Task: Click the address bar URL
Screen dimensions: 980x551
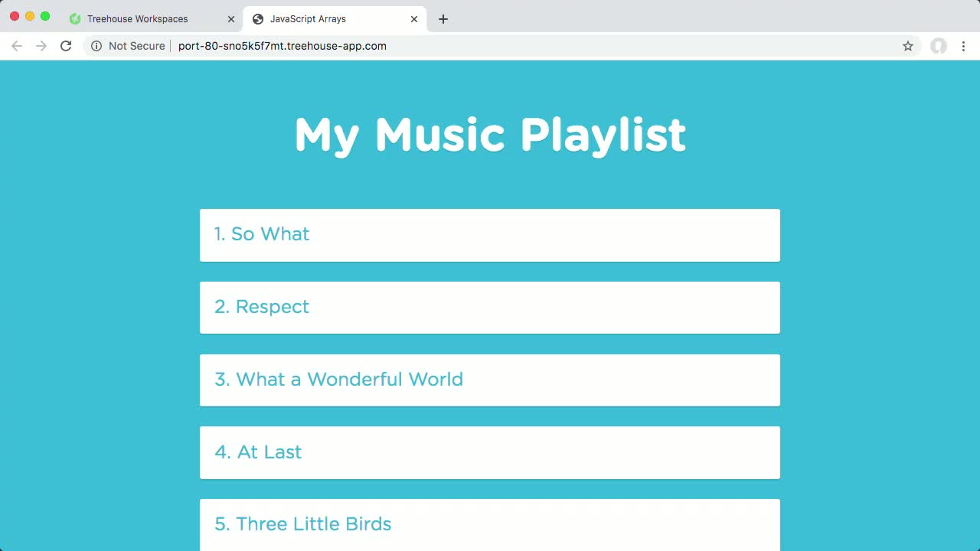Action: (282, 46)
